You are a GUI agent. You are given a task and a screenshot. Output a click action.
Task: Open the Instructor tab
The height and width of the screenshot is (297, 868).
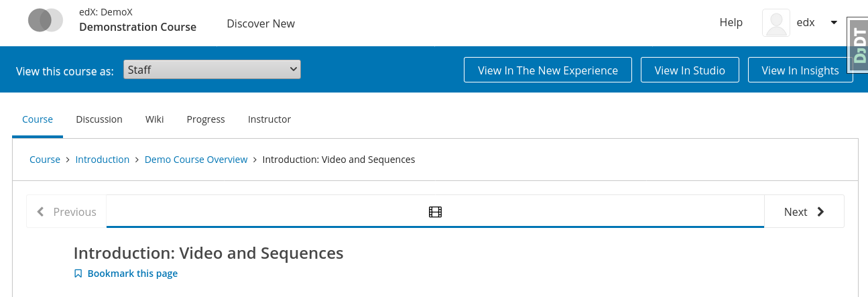[269, 119]
